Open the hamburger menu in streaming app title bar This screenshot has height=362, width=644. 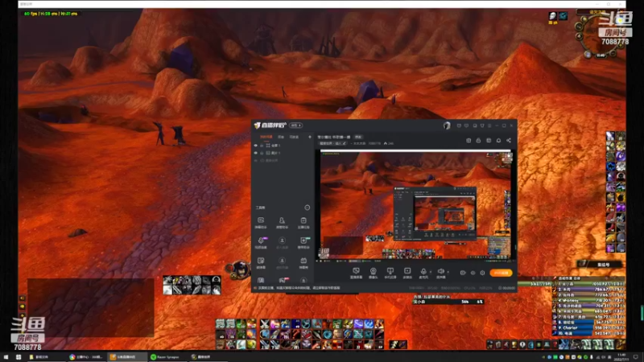pyautogui.click(x=489, y=125)
